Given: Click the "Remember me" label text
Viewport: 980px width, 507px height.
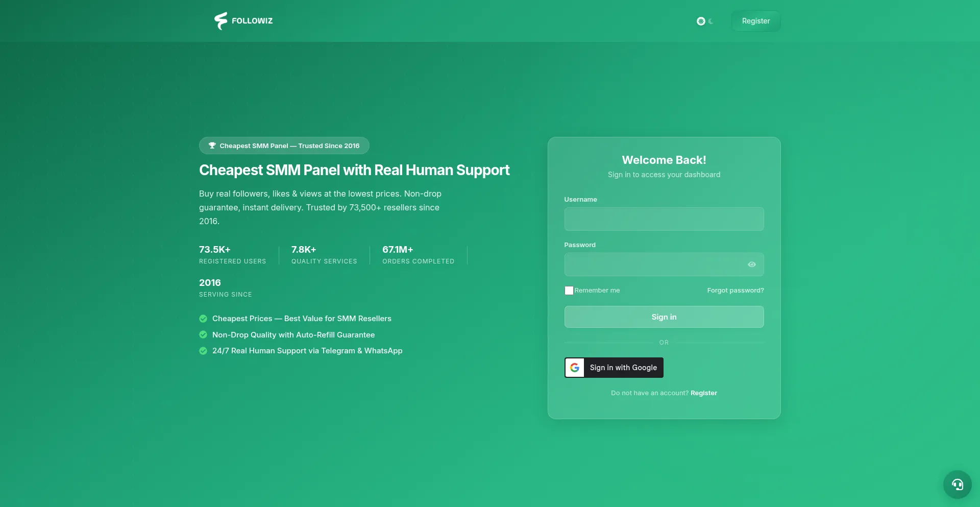Looking at the screenshot, I should tap(597, 291).
